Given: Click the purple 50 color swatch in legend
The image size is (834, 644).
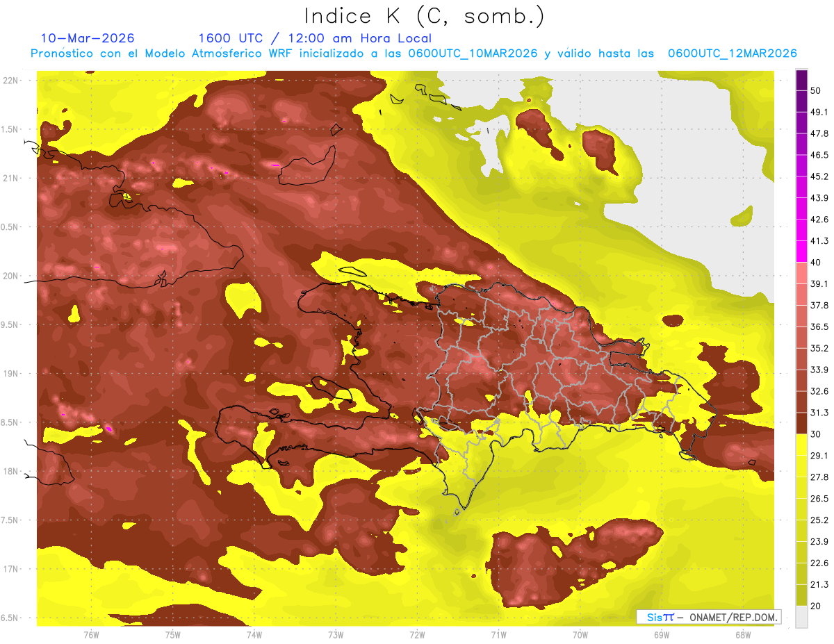Looking at the screenshot, I should click(801, 80).
